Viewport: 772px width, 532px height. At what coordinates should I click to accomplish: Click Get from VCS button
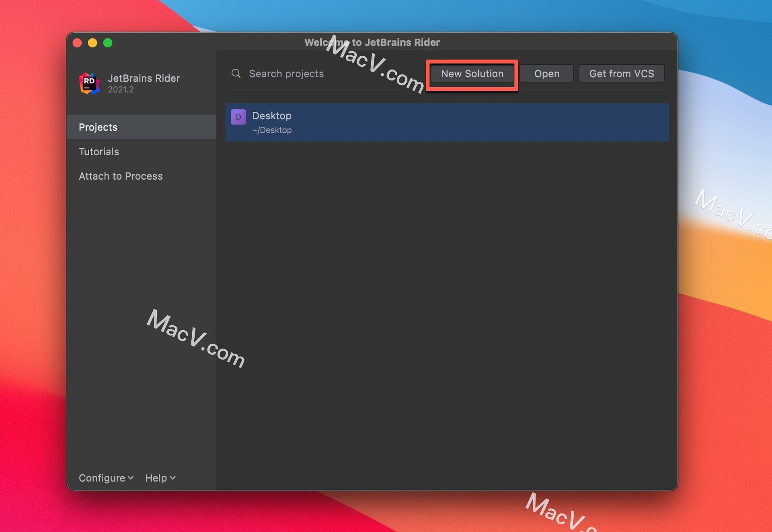tap(622, 74)
